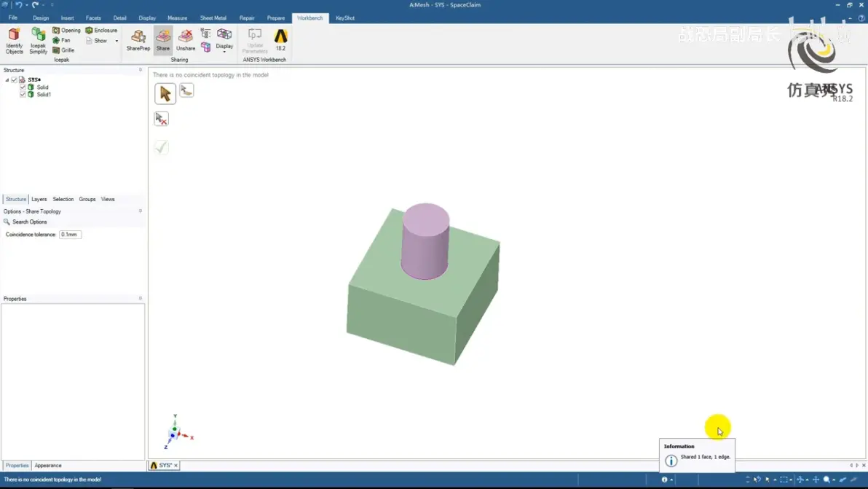Click the information icon in status bar

point(664,480)
